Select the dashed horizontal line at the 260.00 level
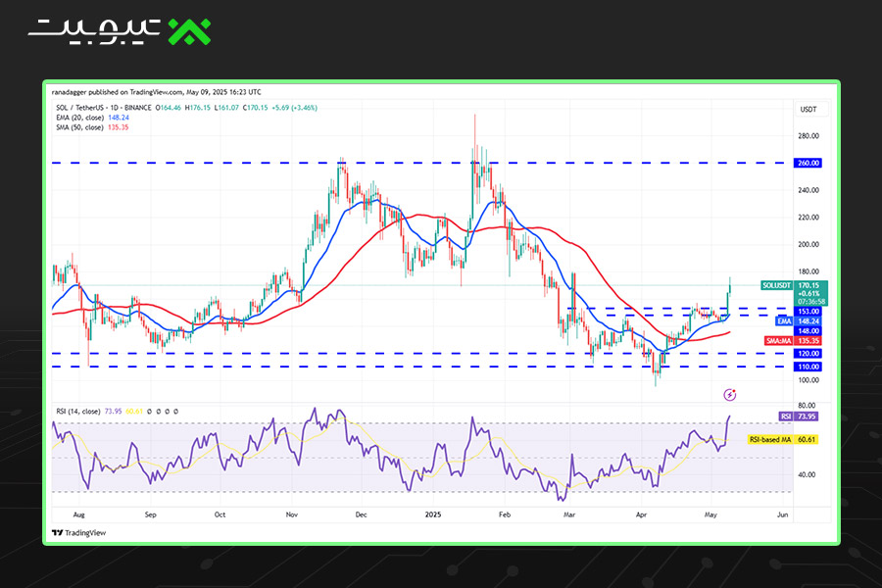 pos(419,164)
